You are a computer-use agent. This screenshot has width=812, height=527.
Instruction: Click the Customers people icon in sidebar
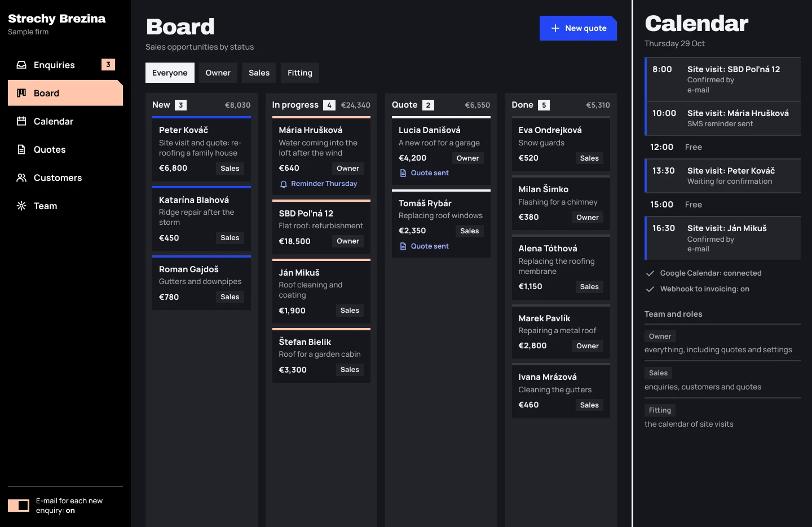click(x=21, y=178)
